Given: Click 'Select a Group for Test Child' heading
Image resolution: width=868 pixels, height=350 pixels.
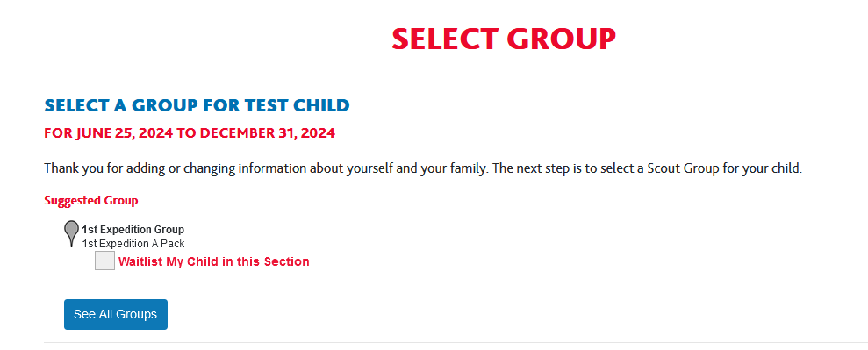Looking at the screenshot, I should (197, 105).
